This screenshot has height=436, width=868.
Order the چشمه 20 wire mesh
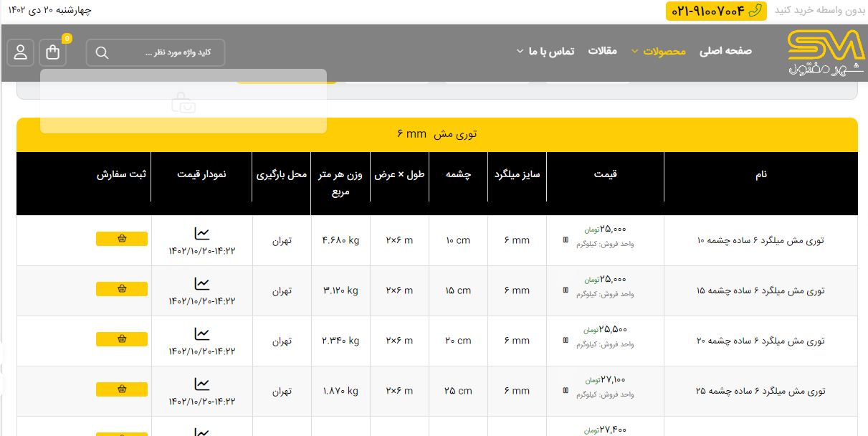[x=122, y=339]
